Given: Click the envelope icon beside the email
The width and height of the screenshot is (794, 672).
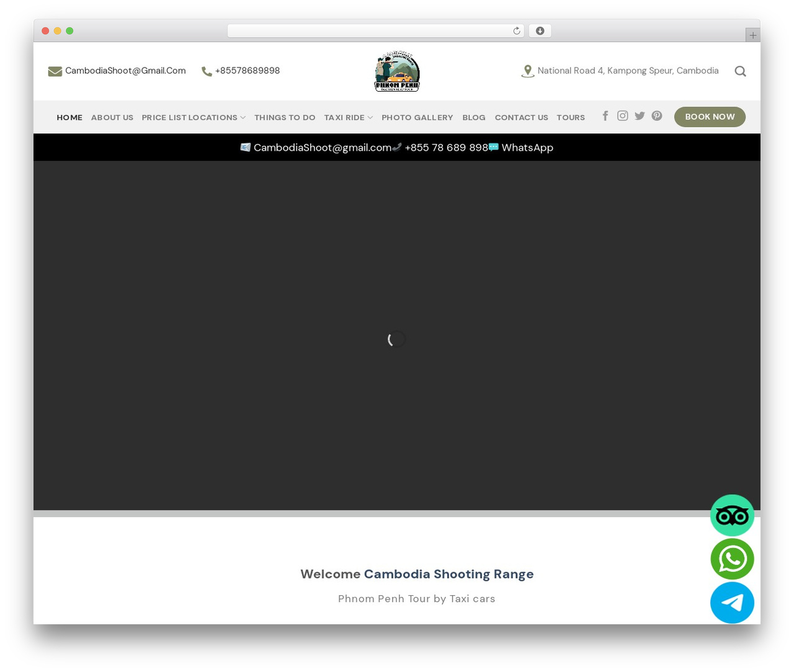Looking at the screenshot, I should click(x=55, y=71).
